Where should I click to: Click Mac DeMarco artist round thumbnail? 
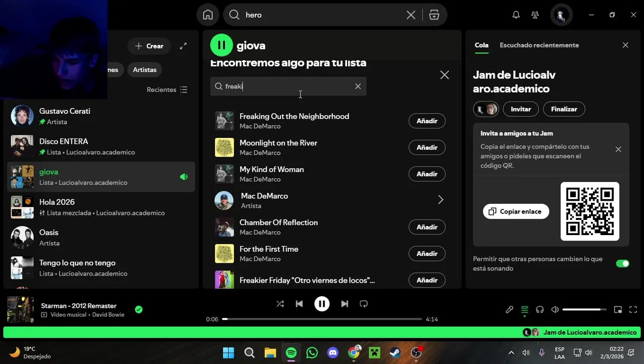(224, 201)
